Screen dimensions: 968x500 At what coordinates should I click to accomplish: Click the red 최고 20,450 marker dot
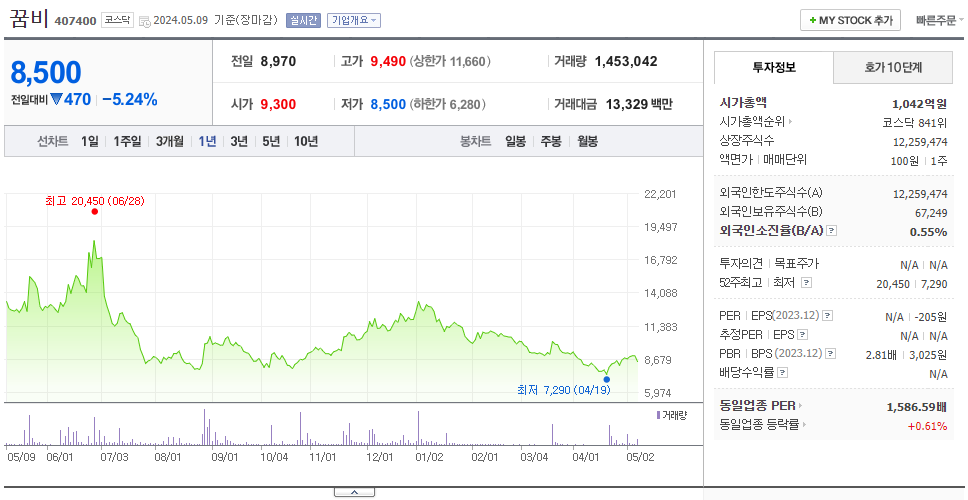click(x=94, y=212)
